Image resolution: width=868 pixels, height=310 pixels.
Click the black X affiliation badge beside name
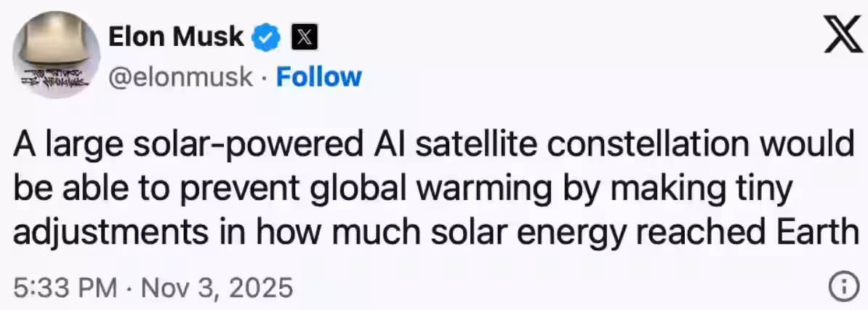302,37
